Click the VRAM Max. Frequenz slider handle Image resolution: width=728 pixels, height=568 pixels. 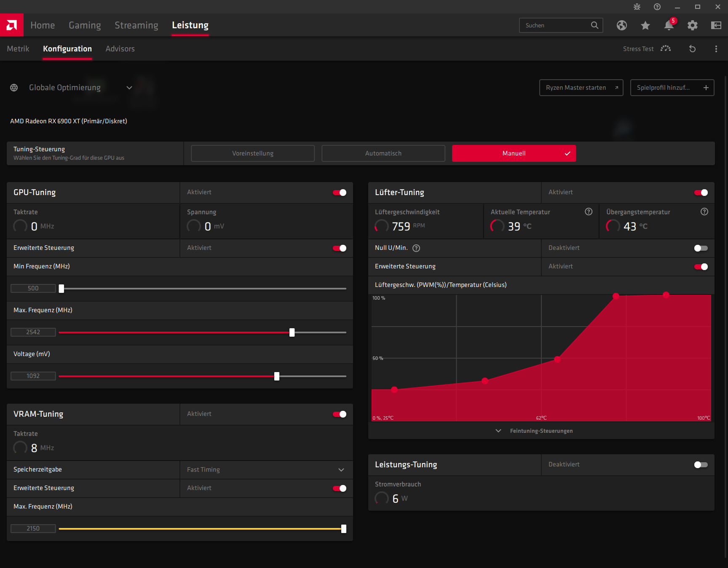(x=344, y=529)
